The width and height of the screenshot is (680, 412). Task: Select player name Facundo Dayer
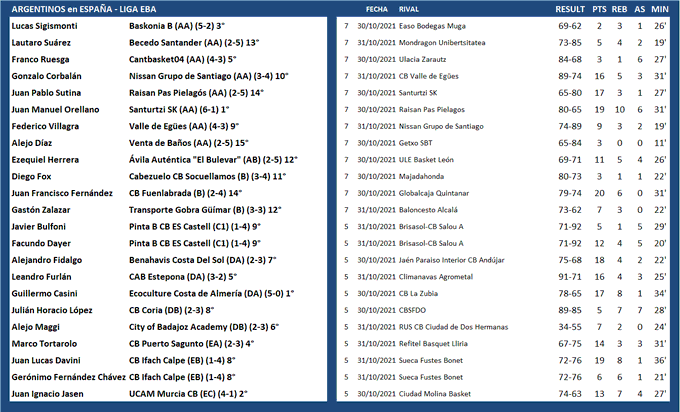pos(41,243)
